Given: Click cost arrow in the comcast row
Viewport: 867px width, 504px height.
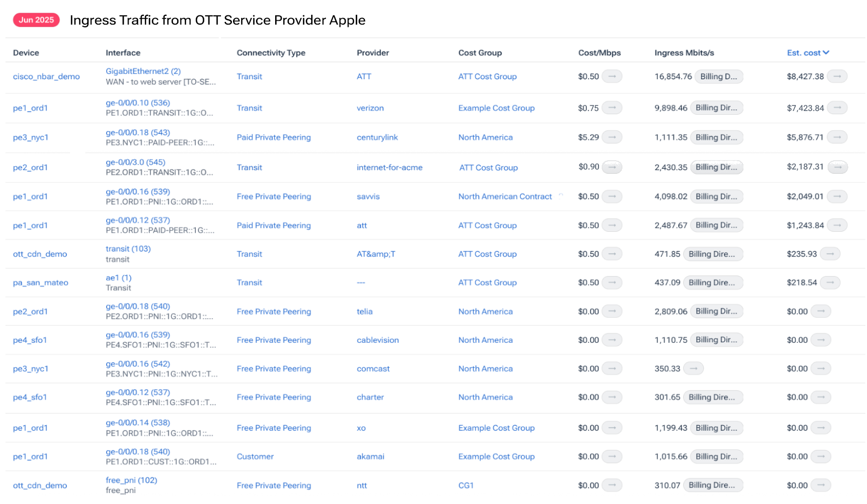Looking at the screenshot, I should [612, 368].
